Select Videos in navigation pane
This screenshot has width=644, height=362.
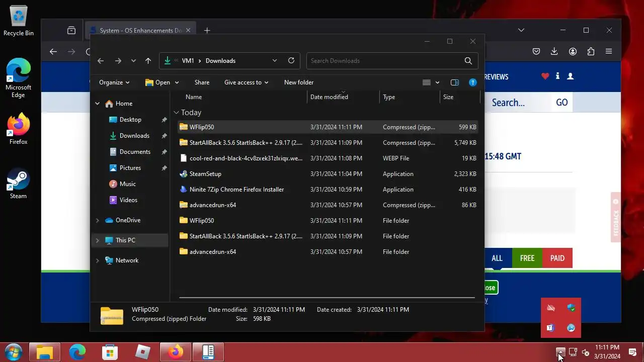[128, 200]
